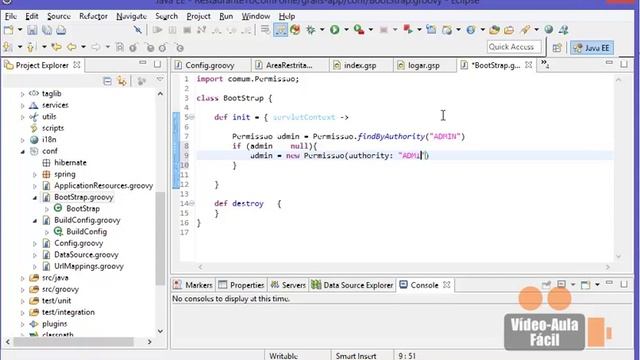The height and width of the screenshot is (360, 640).
Task: Toggle Link with Editor in Project Explorer
Action: [x=122, y=81]
